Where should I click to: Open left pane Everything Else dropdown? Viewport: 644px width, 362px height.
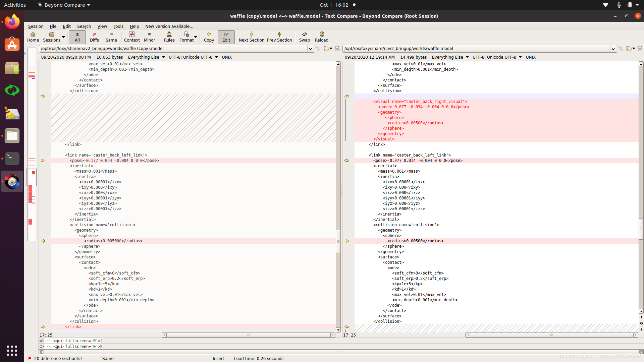click(163, 57)
